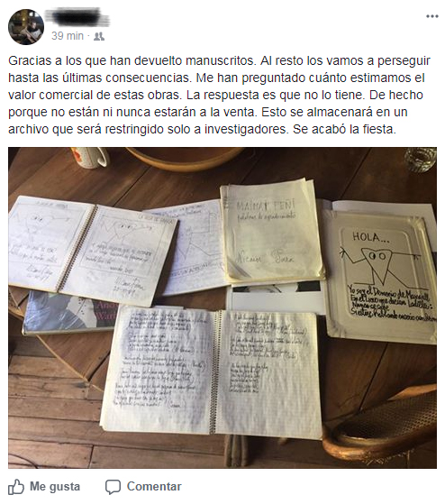Click the speech bubble comment icon
This screenshot has width=445, height=504.
(x=113, y=487)
